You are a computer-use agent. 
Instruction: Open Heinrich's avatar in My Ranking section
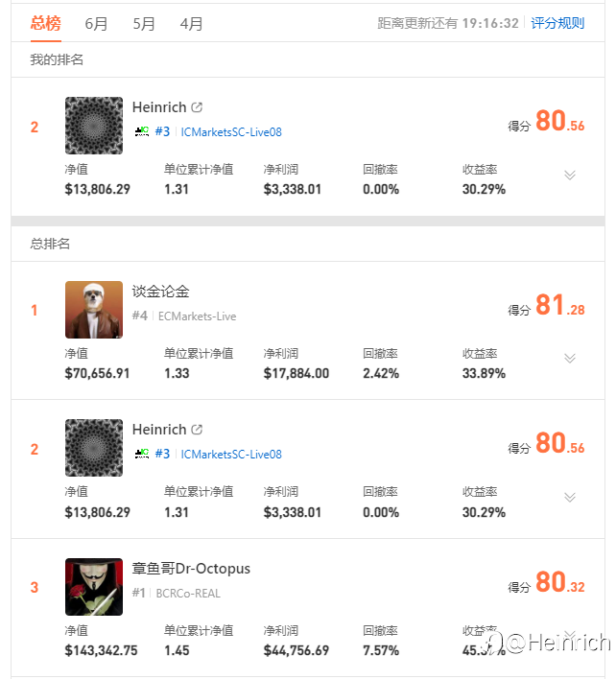[94, 126]
